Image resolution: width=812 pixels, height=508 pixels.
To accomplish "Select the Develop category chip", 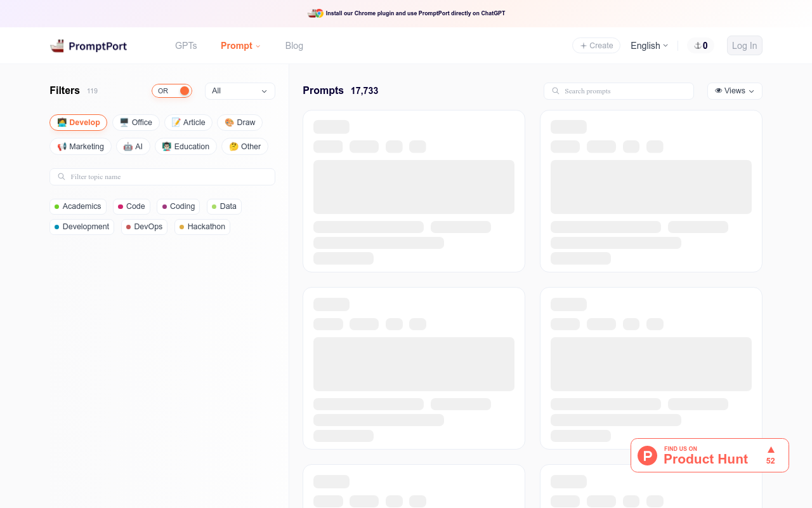I will [x=78, y=123].
